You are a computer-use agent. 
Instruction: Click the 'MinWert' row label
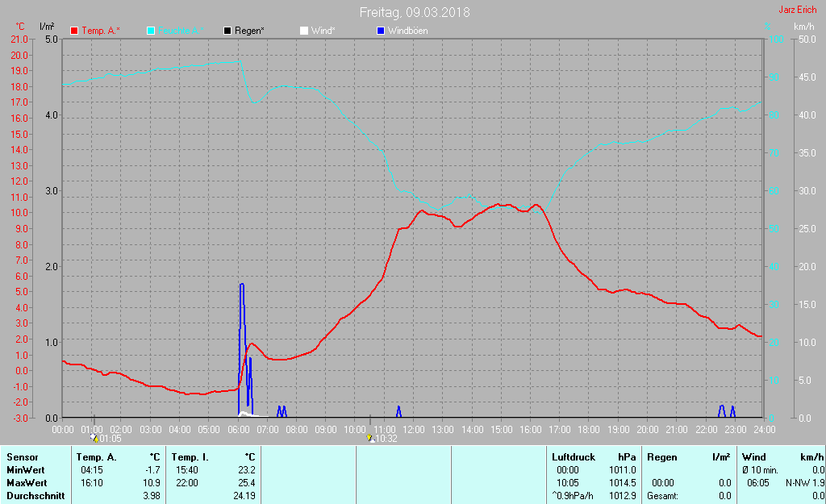click(x=25, y=470)
